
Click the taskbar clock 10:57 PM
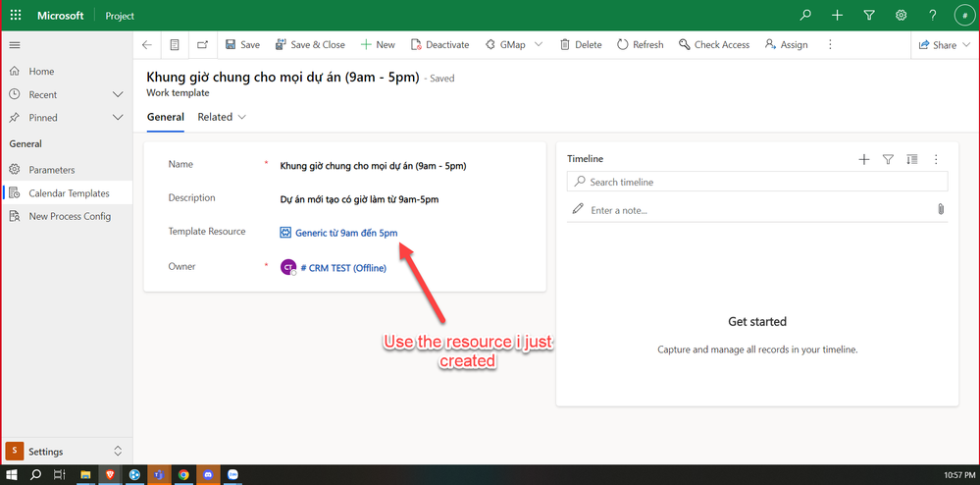960,475
